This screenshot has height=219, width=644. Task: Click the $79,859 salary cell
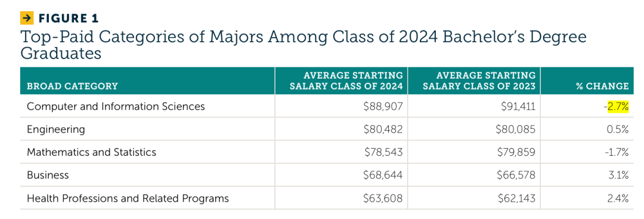(x=516, y=152)
